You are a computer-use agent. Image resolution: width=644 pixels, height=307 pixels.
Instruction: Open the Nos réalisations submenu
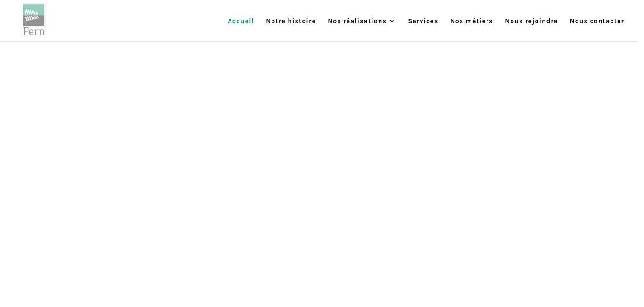click(x=357, y=21)
